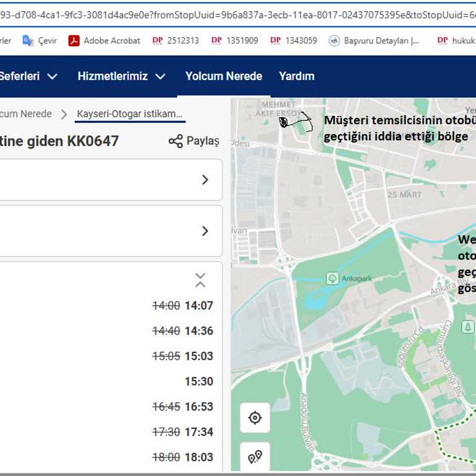Image resolution: width=476 pixels, height=476 pixels.
Task: Open the Çevir bookmark
Action: pos(40,40)
